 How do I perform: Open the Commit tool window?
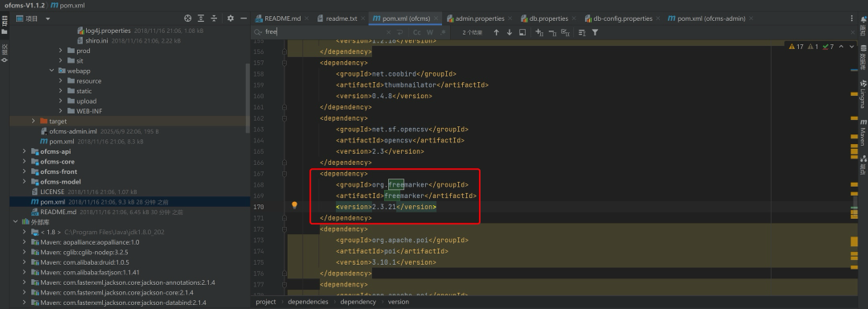tap(5, 52)
